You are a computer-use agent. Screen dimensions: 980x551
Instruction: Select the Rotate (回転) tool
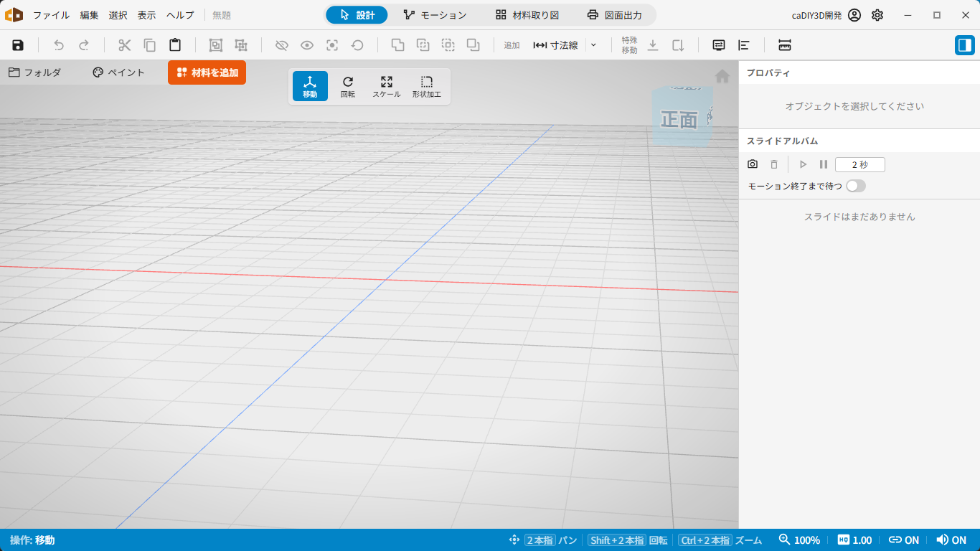point(348,86)
